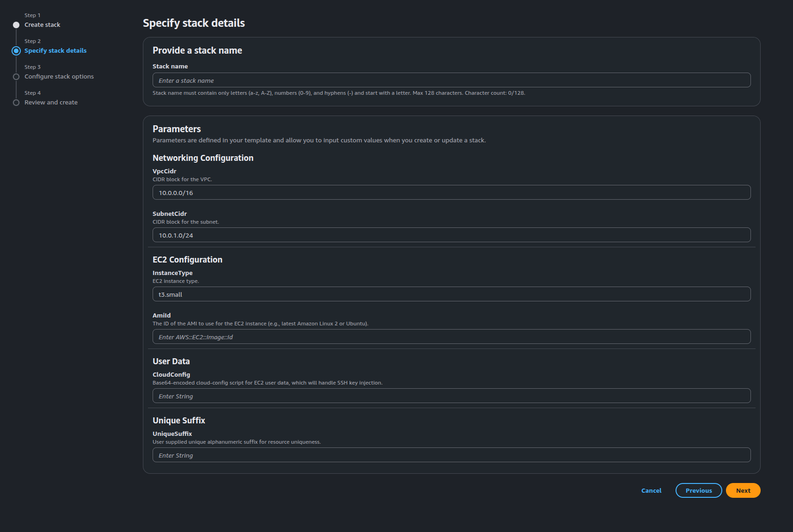
Task: Click the Specify stack details sidebar label
Action: (55, 50)
